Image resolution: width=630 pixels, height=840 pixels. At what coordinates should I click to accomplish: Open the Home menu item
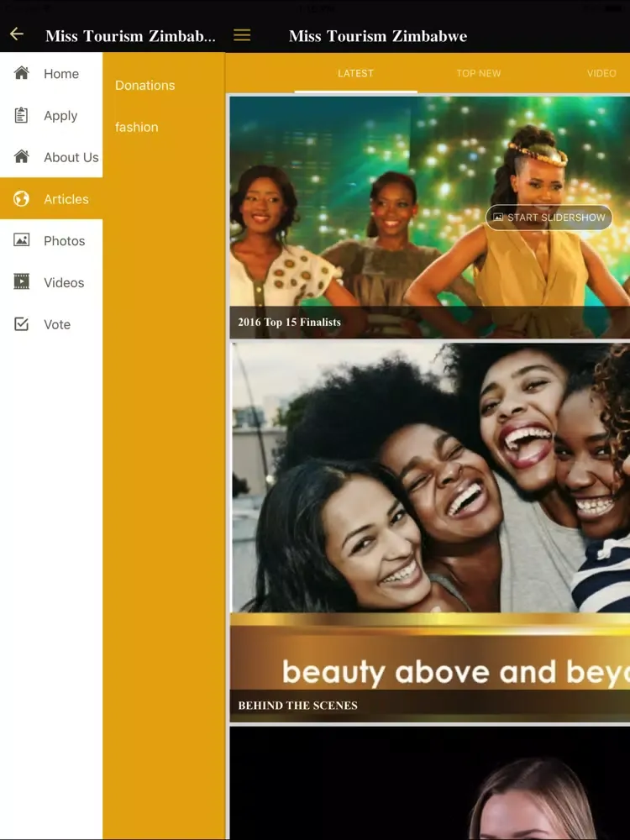51,73
